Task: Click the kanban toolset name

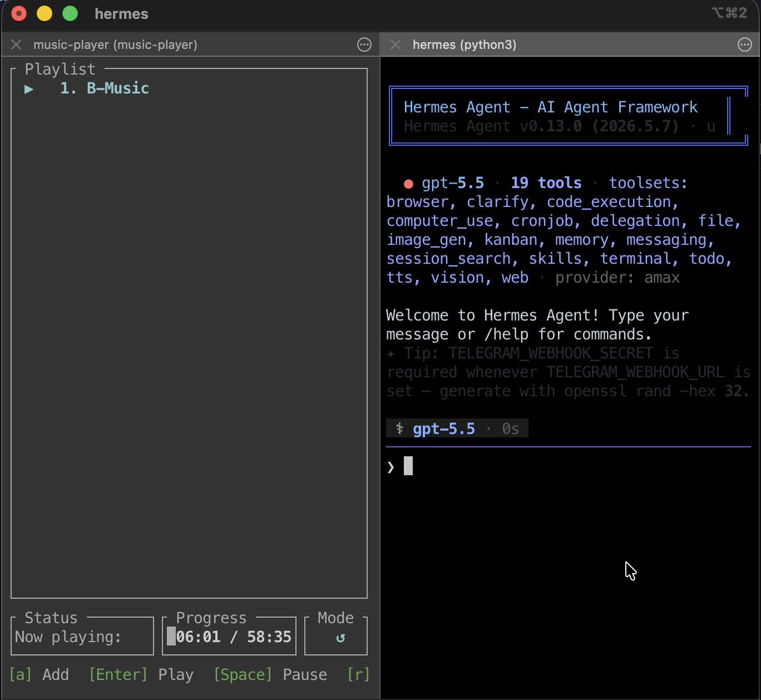Action: point(511,240)
